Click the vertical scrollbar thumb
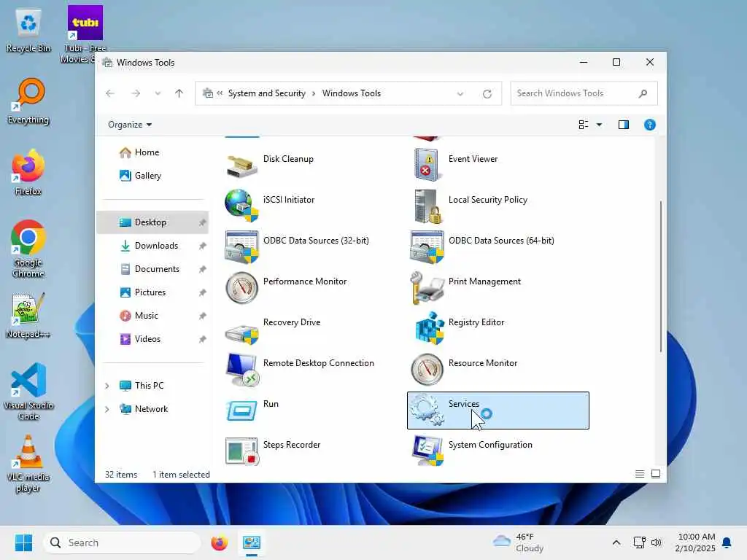Image resolution: width=747 pixels, height=560 pixels. pos(660,276)
